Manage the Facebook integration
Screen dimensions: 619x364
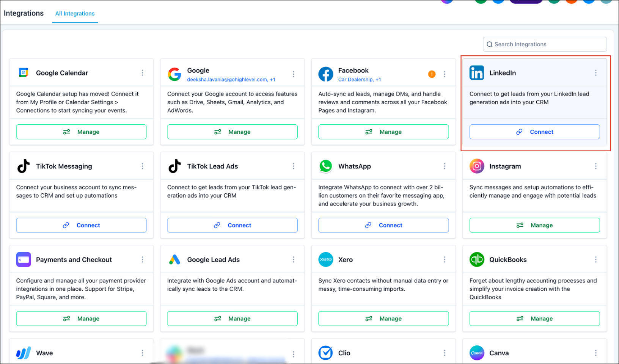coord(383,132)
